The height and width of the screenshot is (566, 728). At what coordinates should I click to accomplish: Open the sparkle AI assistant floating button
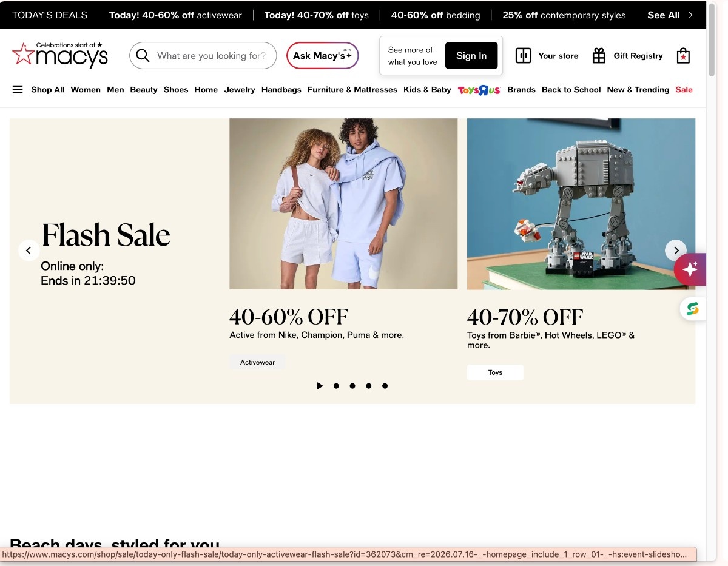point(690,269)
